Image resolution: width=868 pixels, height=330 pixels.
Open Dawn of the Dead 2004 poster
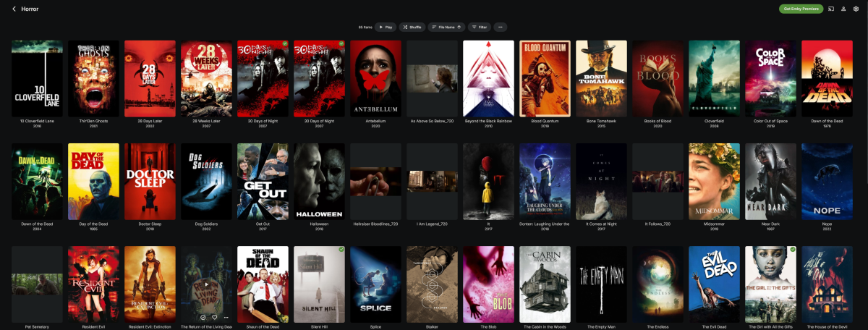[37, 181]
